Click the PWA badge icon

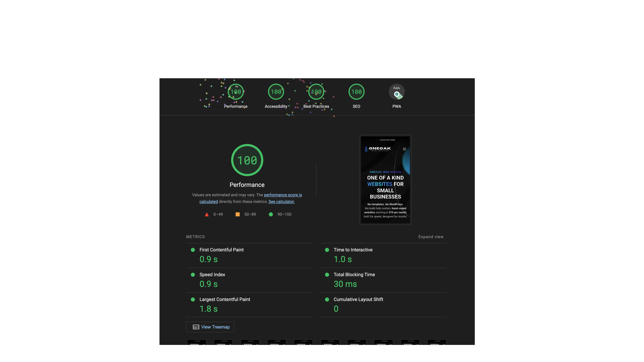396,92
